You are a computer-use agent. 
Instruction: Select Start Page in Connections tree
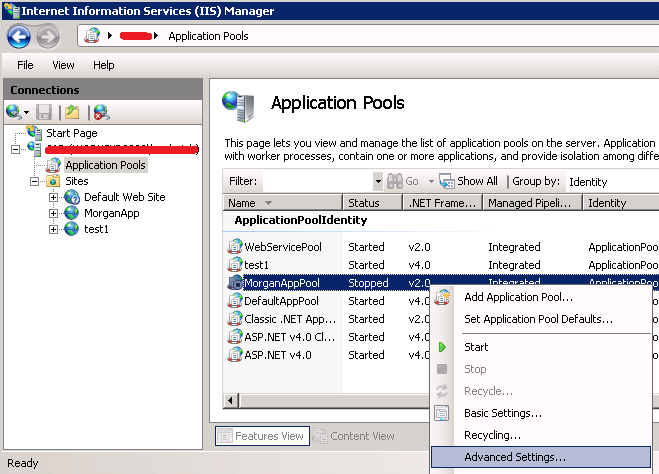pos(72,133)
